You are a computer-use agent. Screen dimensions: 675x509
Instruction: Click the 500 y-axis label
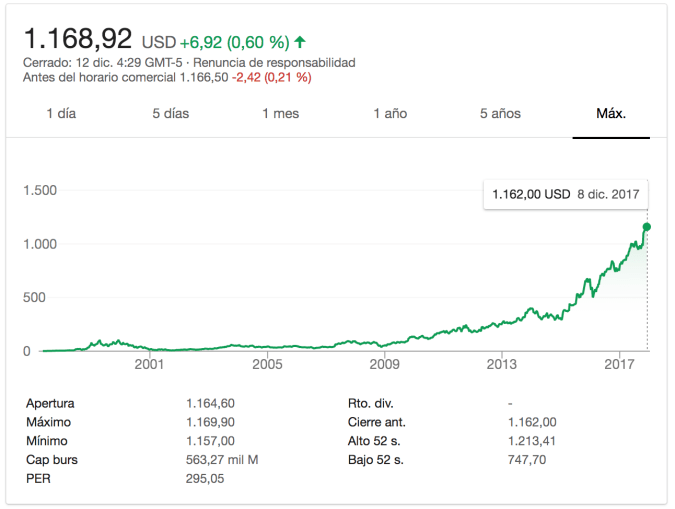click(x=34, y=298)
